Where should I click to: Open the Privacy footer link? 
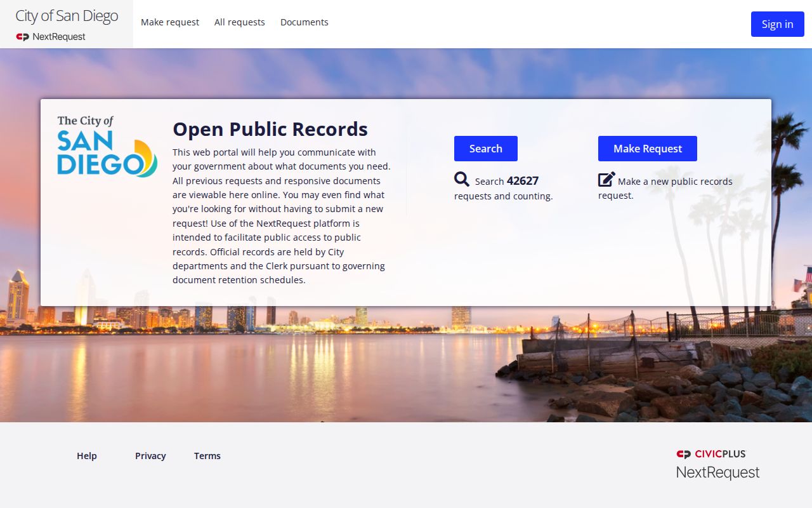pos(150,456)
